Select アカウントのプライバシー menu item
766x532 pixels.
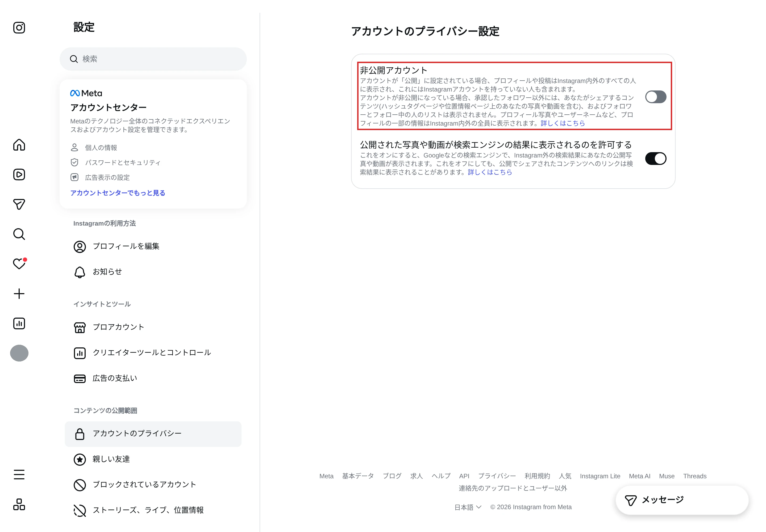point(153,434)
